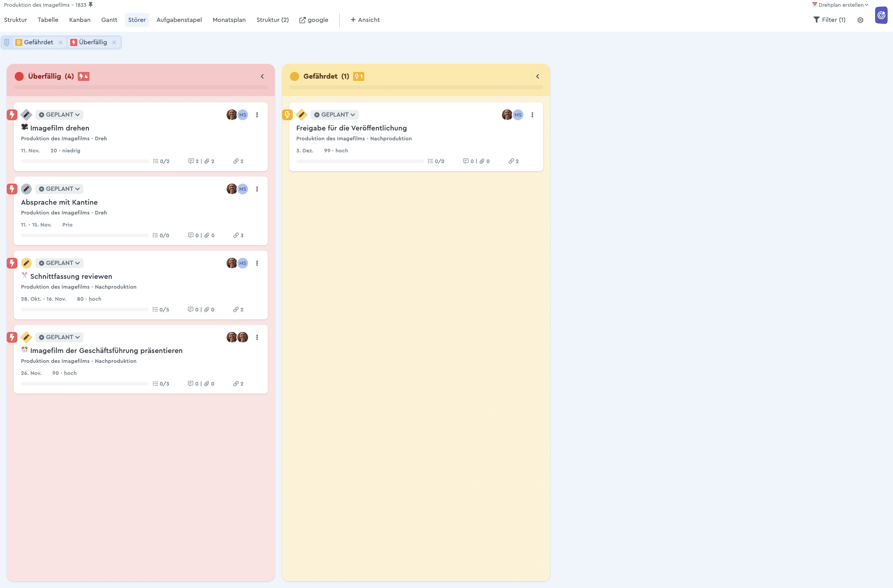Click red overdue flash icon on Imagefilm drehen card
This screenshot has width=893, height=588.
[12, 115]
